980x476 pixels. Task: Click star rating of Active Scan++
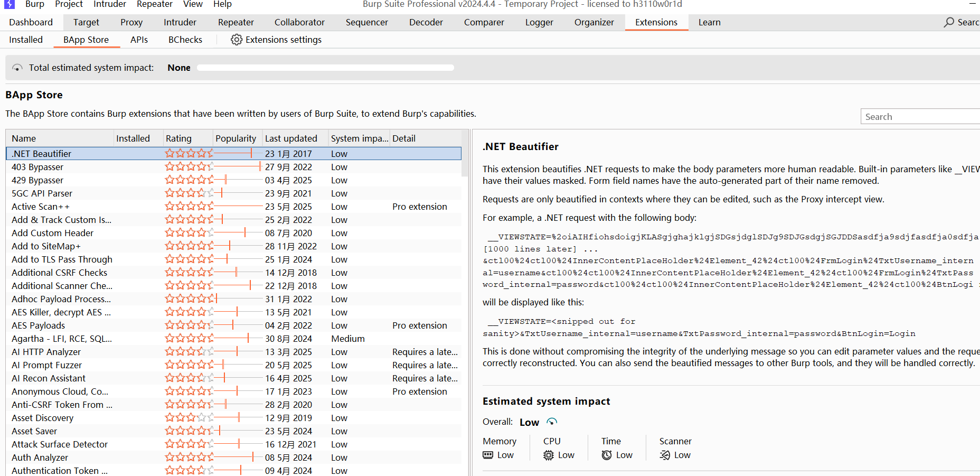(x=189, y=207)
